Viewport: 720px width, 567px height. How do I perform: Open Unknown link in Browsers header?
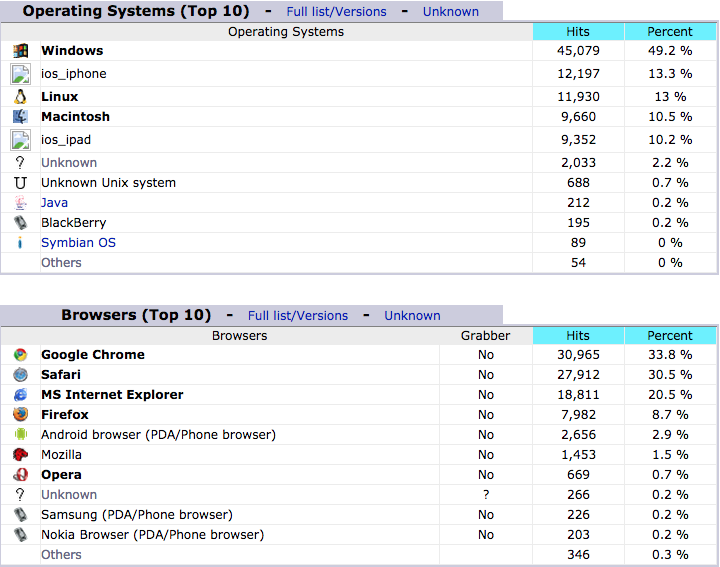tap(412, 315)
